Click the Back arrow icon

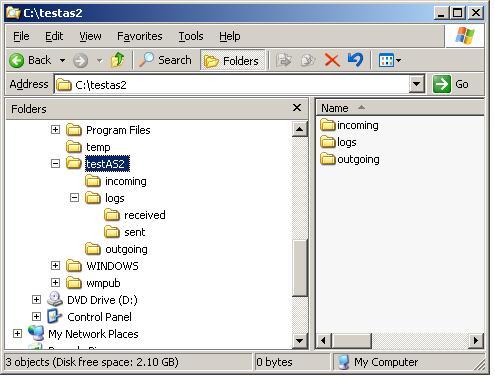[16, 61]
